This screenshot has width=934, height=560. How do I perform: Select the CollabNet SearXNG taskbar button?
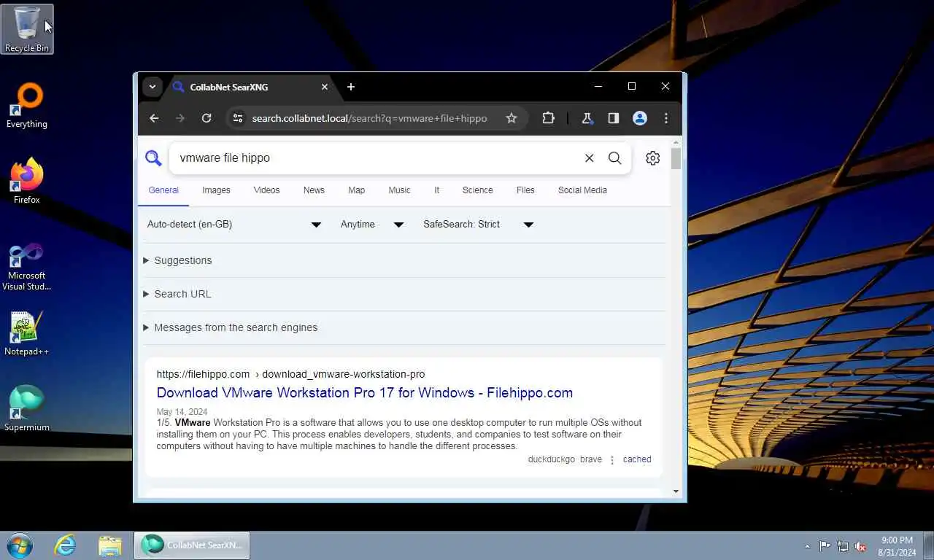(x=192, y=545)
